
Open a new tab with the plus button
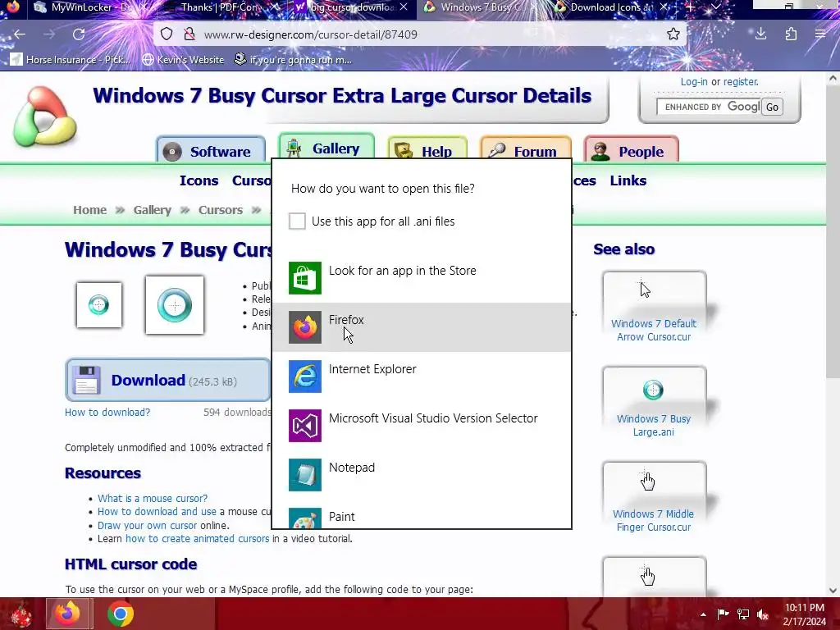click(691, 7)
